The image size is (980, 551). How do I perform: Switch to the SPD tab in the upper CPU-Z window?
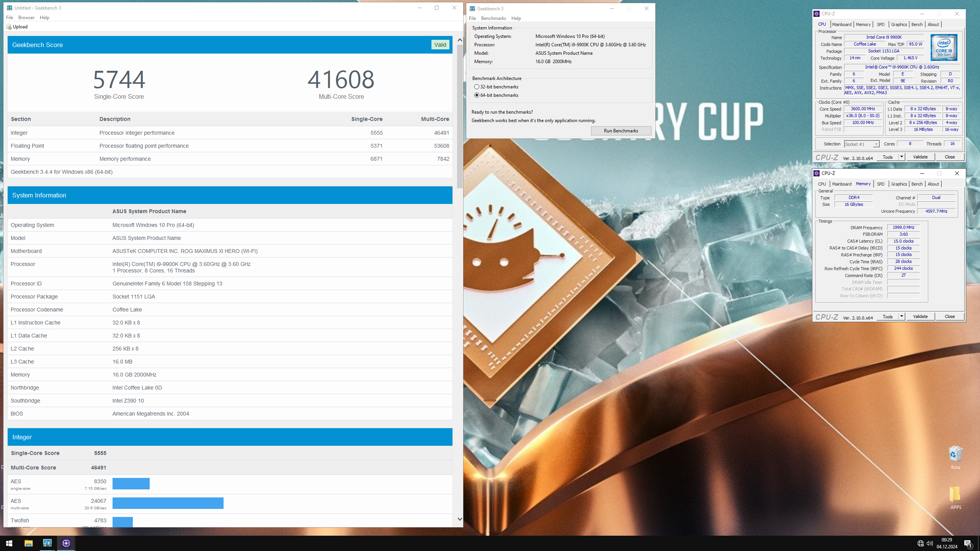pyautogui.click(x=881, y=24)
